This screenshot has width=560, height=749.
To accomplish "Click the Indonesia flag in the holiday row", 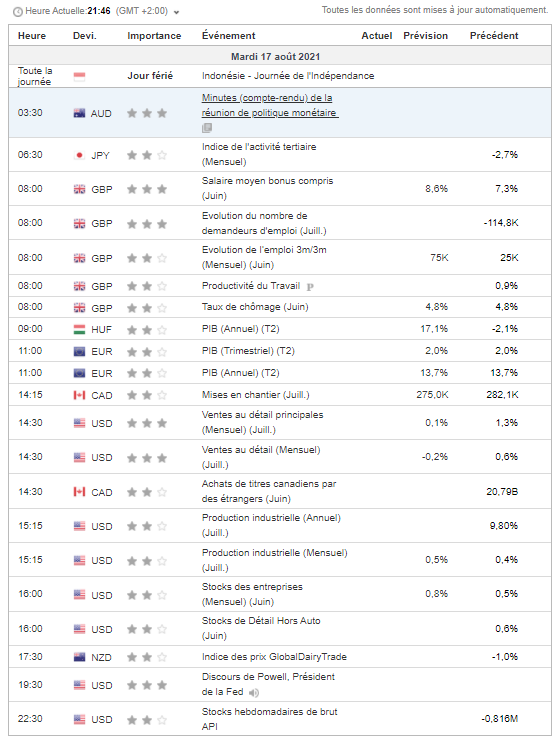I will click(x=79, y=76).
